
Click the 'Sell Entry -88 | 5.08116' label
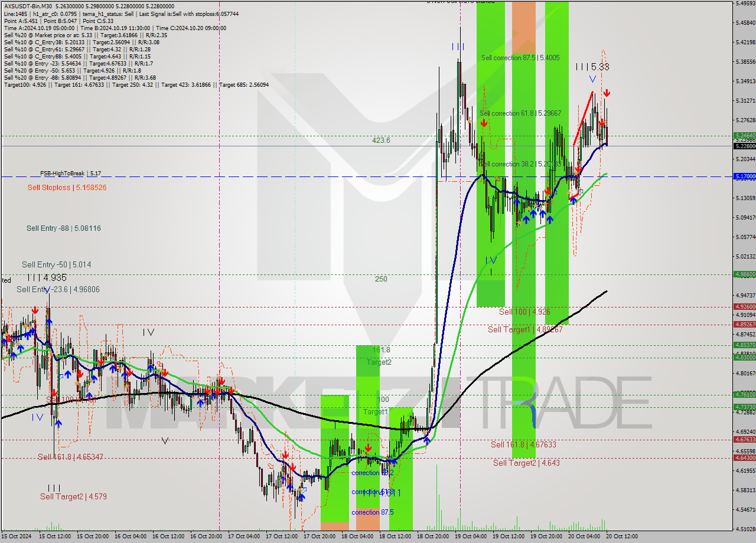pos(63,228)
